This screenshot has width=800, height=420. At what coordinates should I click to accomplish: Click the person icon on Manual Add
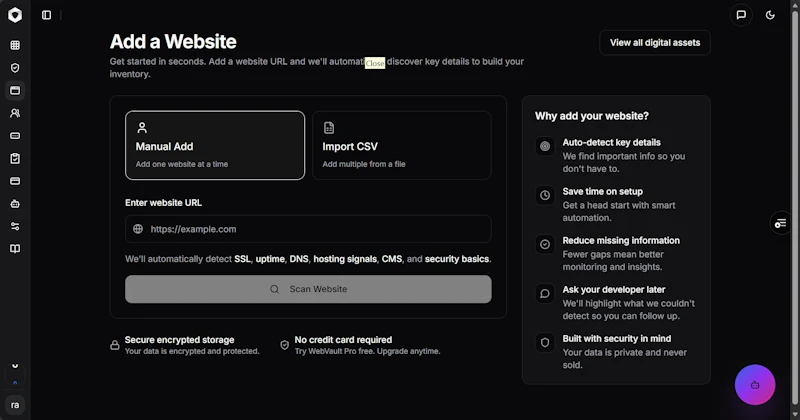click(x=142, y=128)
